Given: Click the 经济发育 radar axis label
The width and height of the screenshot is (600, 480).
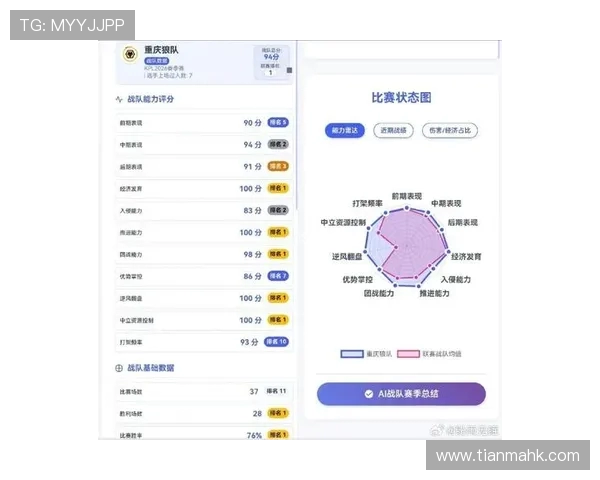Looking at the screenshot, I should pyautogui.click(x=466, y=256).
